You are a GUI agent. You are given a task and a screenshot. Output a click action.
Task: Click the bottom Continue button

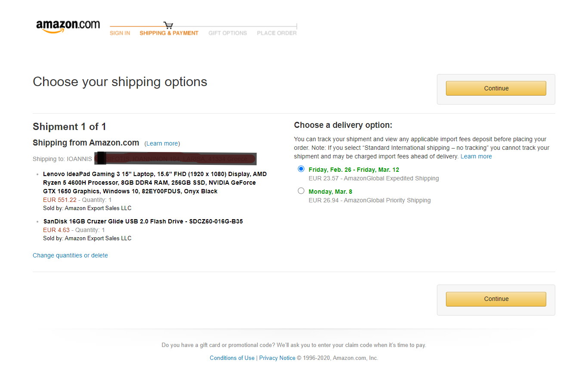496,299
